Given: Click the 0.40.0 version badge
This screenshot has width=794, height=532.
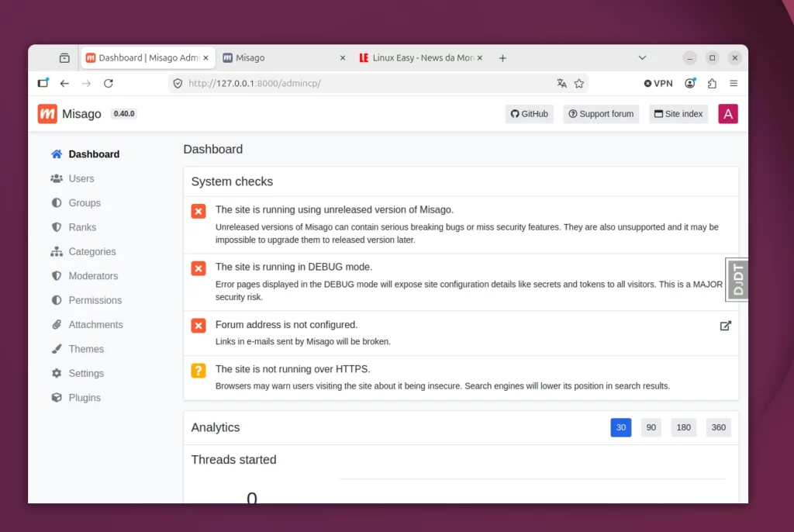Looking at the screenshot, I should point(123,113).
